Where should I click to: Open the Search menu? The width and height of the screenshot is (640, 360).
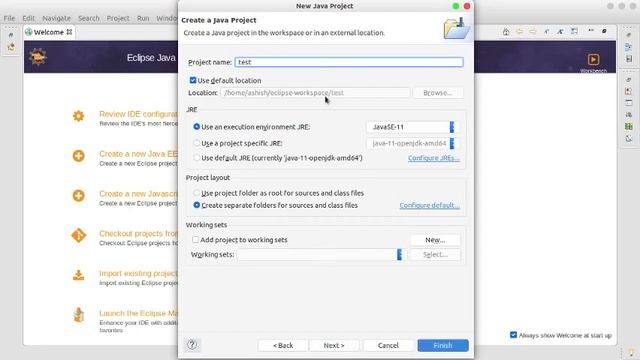(x=89, y=18)
